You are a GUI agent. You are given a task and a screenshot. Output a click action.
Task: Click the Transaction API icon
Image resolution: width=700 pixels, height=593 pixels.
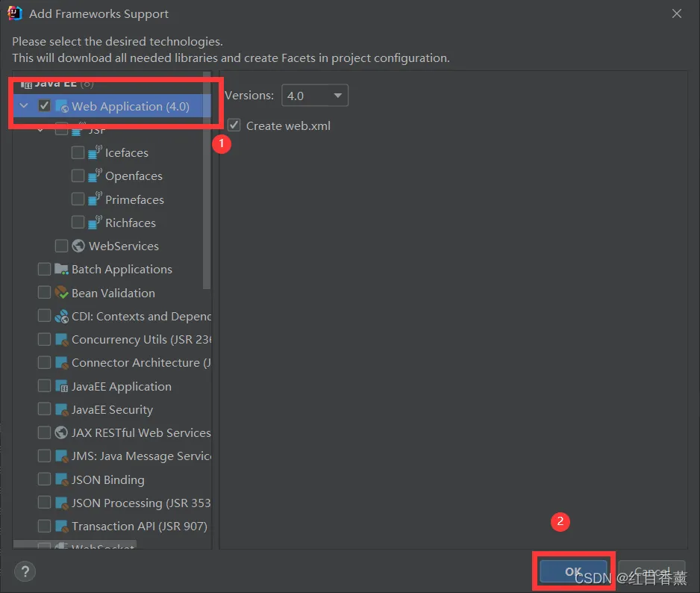coord(61,526)
